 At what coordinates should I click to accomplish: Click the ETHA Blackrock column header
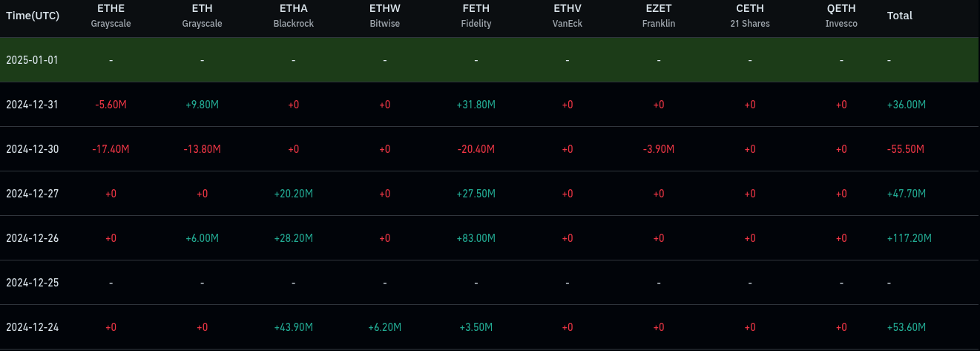pyautogui.click(x=293, y=16)
